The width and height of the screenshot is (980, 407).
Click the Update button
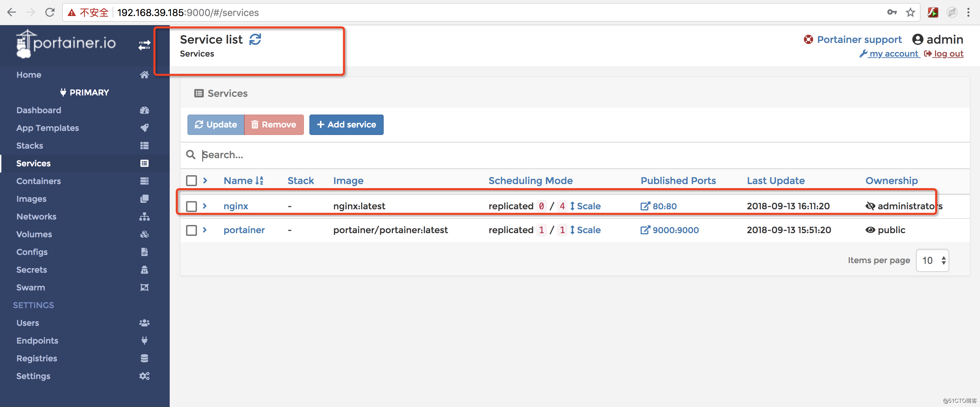[216, 124]
